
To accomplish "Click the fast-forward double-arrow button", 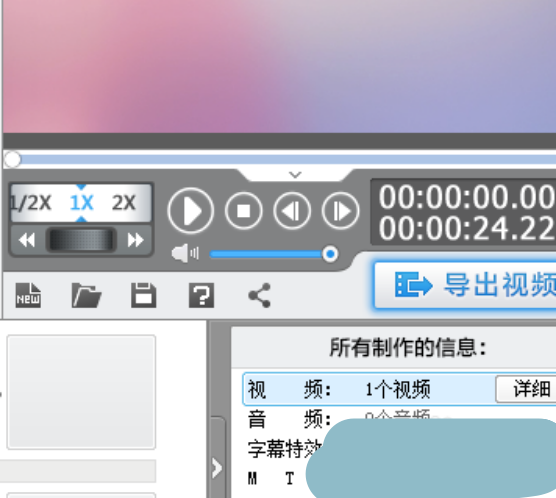I will [x=135, y=240].
